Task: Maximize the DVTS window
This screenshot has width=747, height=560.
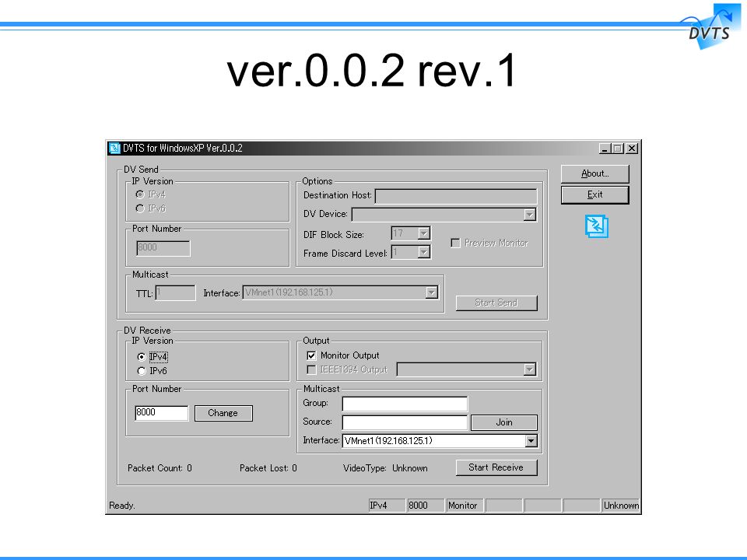Action: (x=617, y=149)
